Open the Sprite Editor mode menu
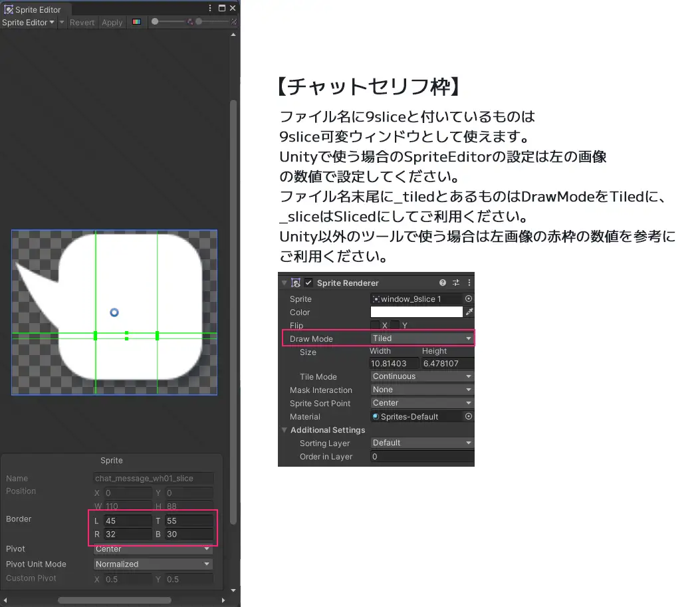 (x=28, y=22)
